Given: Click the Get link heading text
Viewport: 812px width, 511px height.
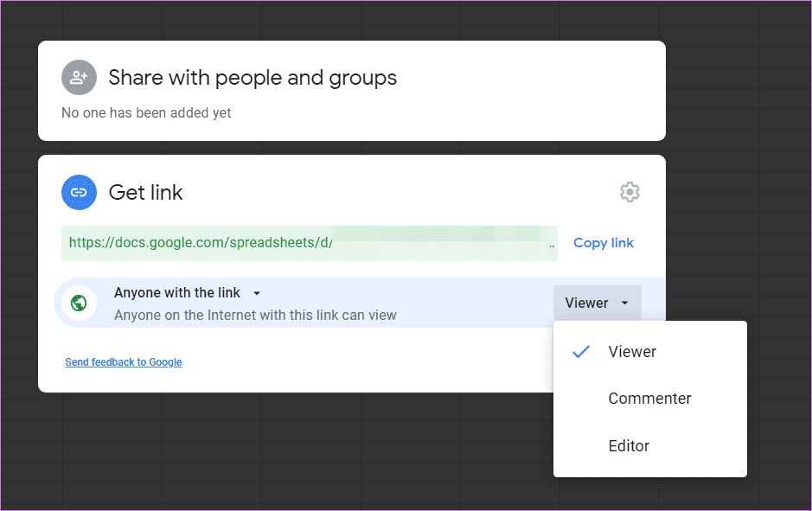Looking at the screenshot, I should click(x=145, y=193).
